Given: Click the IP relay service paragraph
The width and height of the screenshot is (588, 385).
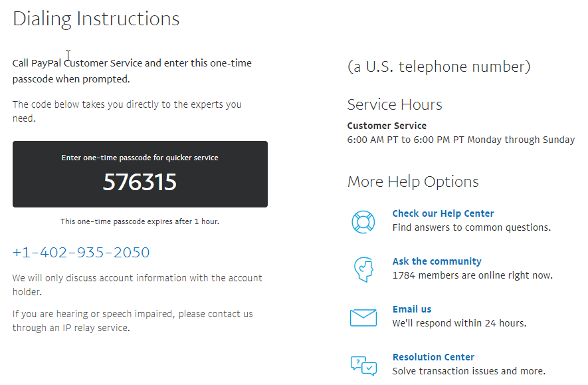Looking at the screenshot, I should (132, 321).
